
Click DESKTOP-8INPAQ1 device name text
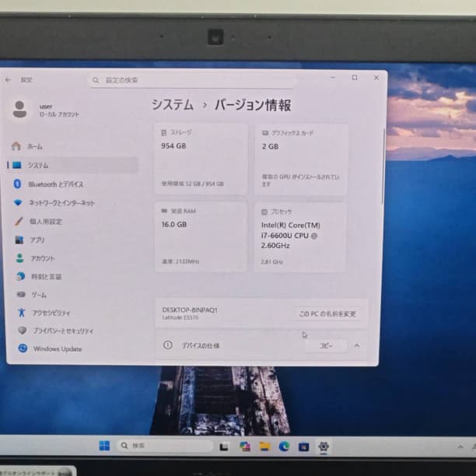click(190, 310)
